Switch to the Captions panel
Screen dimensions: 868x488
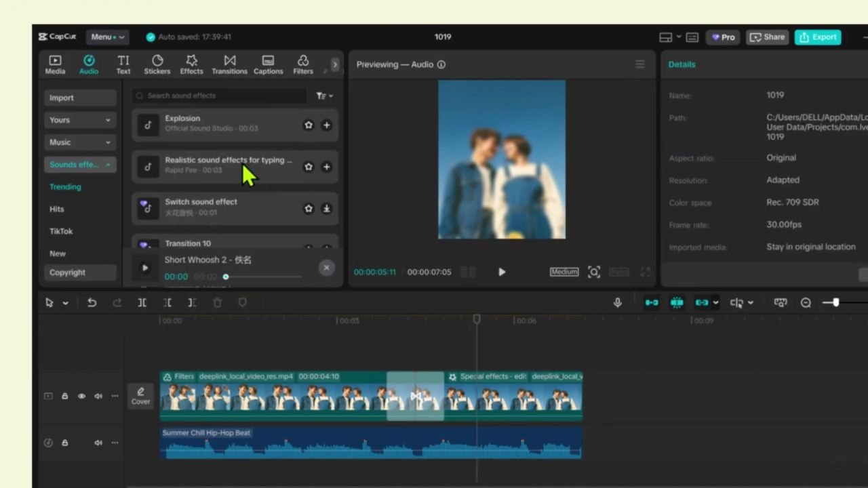coord(268,64)
